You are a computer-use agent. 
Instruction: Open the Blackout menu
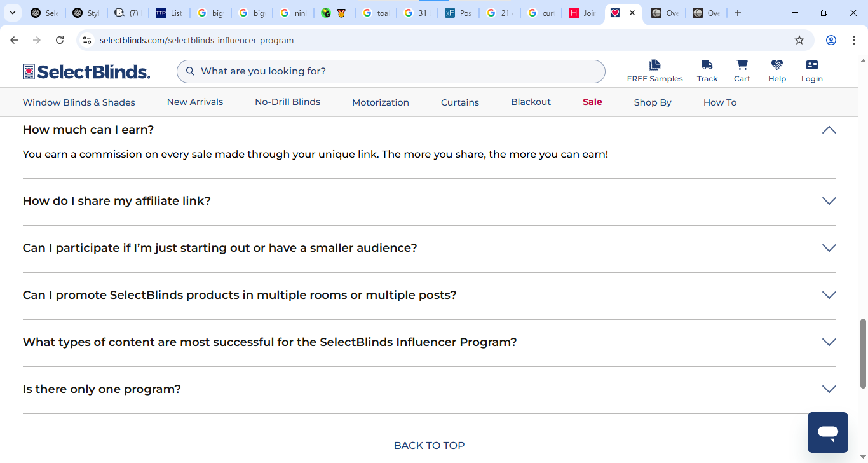[x=531, y=102]
